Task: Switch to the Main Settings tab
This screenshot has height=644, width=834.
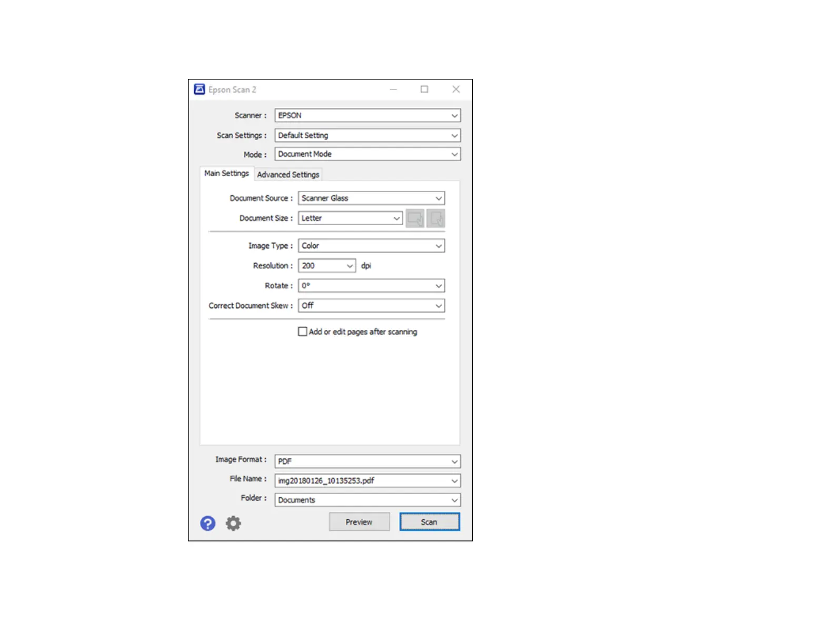Action: click(226, 174)
